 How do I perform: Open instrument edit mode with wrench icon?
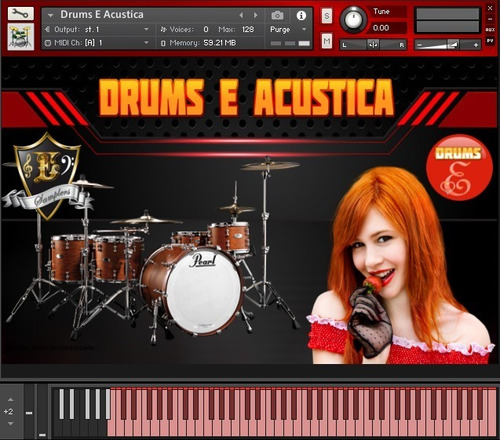click(x=21, y=13)
